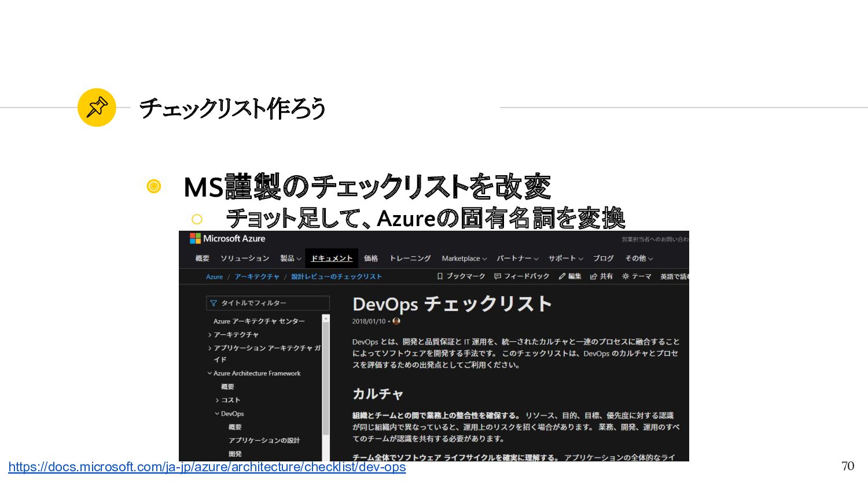Image resolution: width=868 pixels, height=488 pixels.
Task: Click the 英語で読む link
Action: 674,277
